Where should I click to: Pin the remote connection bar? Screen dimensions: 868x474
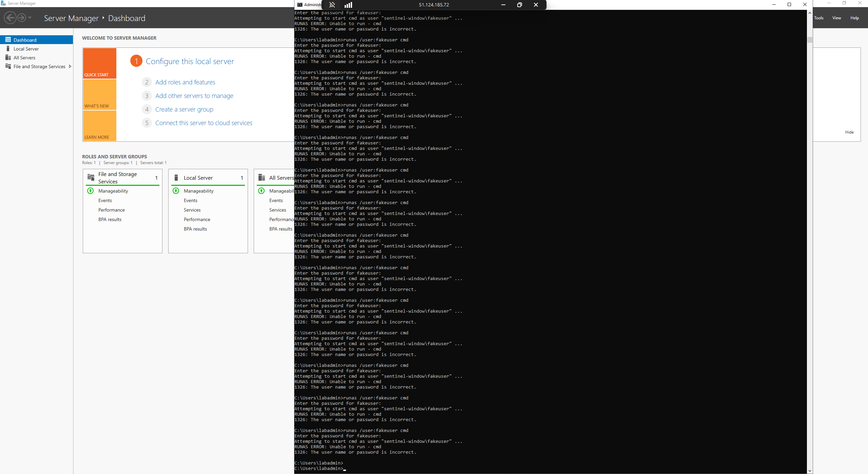[332, 5]
